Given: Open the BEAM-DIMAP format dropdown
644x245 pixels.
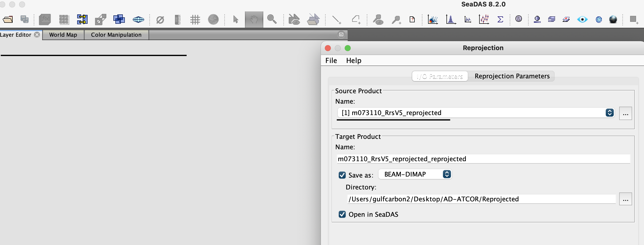Looking at the screenshot, I should (x=415, y=174).
